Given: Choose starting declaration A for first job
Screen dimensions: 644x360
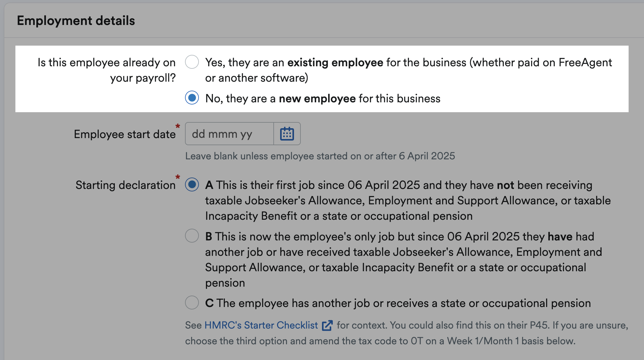Looking at the screenshot, I should (192, 185).
